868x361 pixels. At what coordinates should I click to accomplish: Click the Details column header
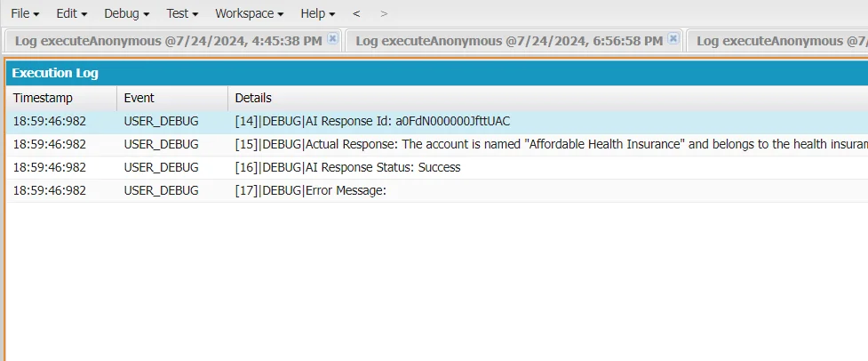click(253, 98)
